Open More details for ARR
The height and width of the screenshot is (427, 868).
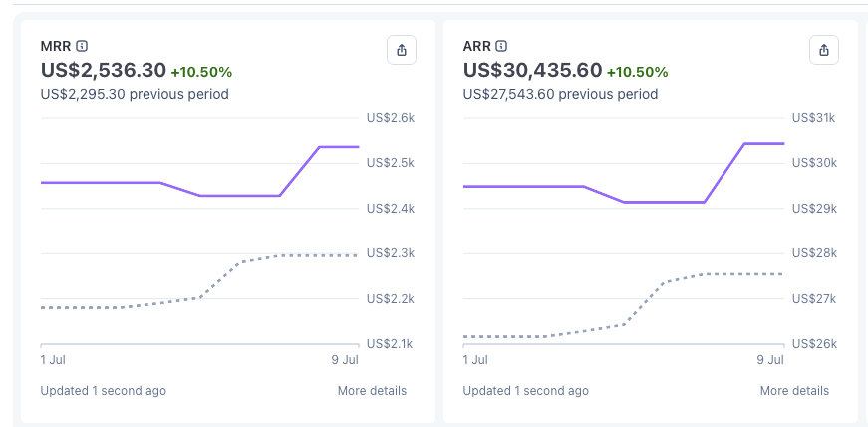click(794, 391)
